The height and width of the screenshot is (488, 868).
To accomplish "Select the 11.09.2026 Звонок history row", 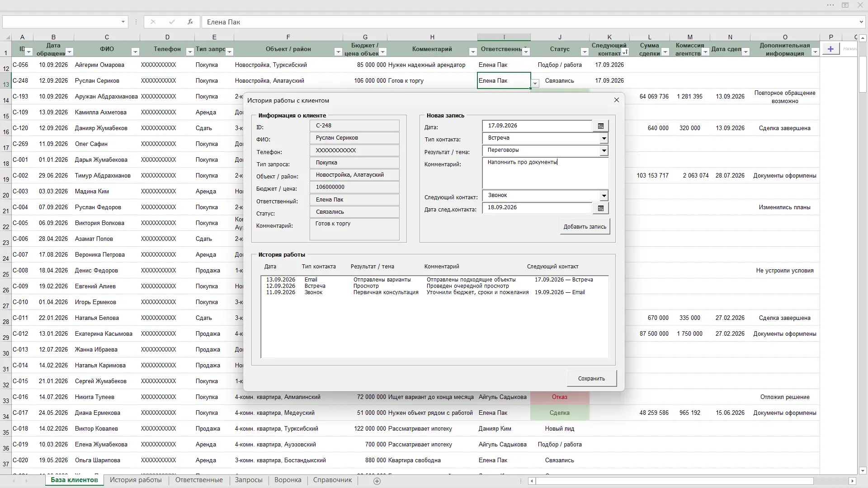I will [434, 292].
